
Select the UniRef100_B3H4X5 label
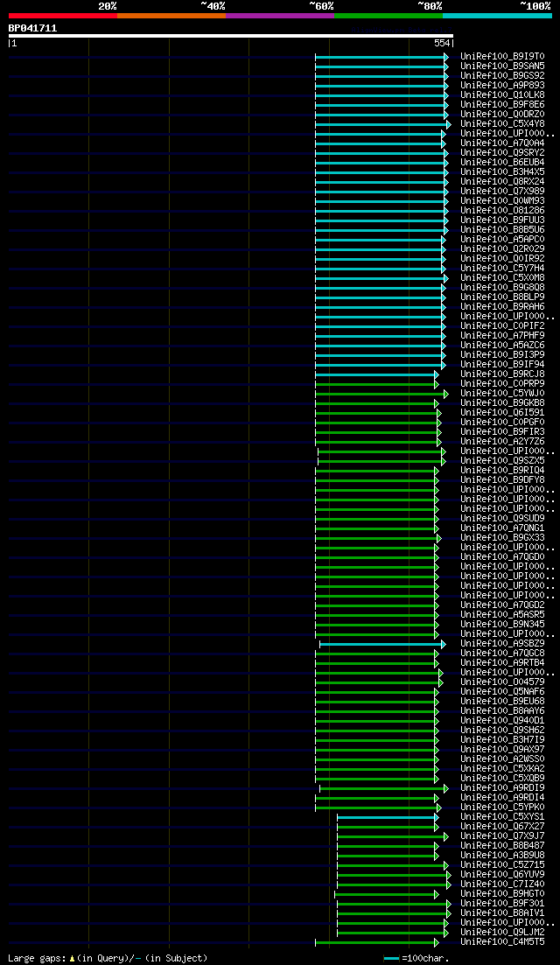click(x=502, y=171)
